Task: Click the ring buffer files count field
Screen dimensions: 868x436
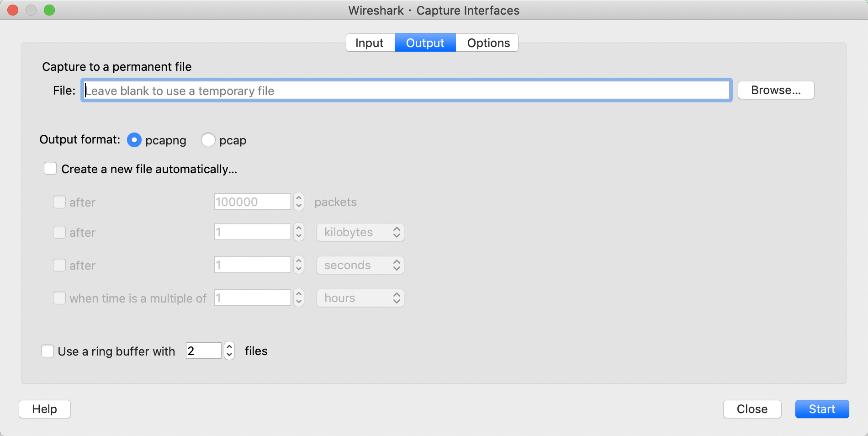Action: pyautogui.click(x=204, y=351)
